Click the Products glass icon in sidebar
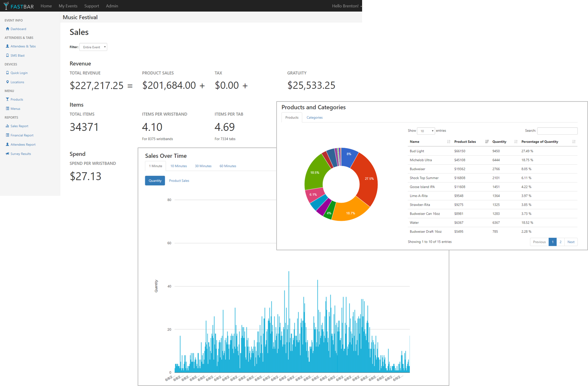 coord(7,99)
